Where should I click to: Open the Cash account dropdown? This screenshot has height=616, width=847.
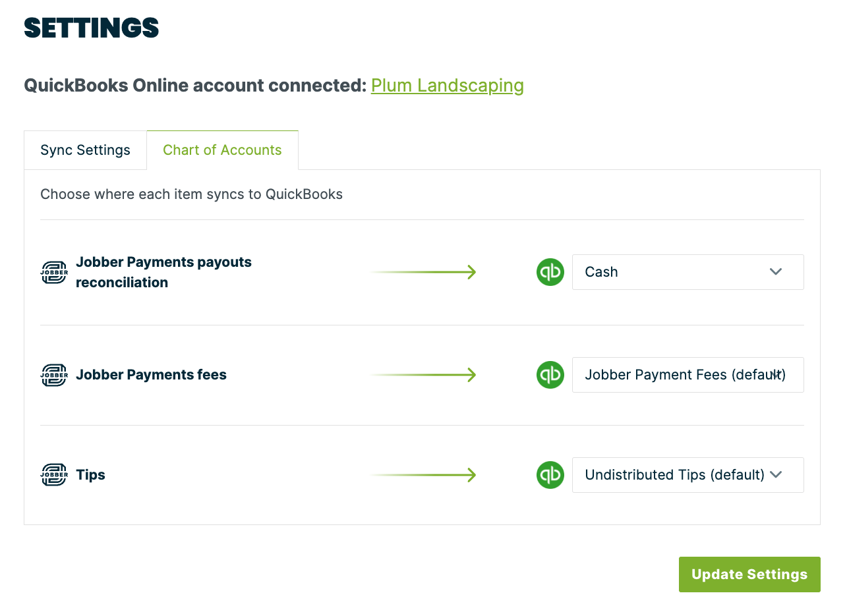click(687, 272)
